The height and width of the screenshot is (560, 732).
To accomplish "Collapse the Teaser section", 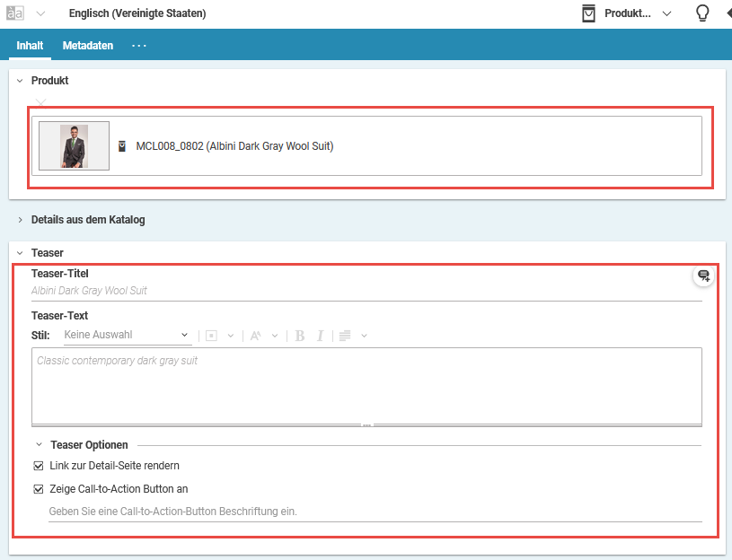I will (x=20, y=253).
